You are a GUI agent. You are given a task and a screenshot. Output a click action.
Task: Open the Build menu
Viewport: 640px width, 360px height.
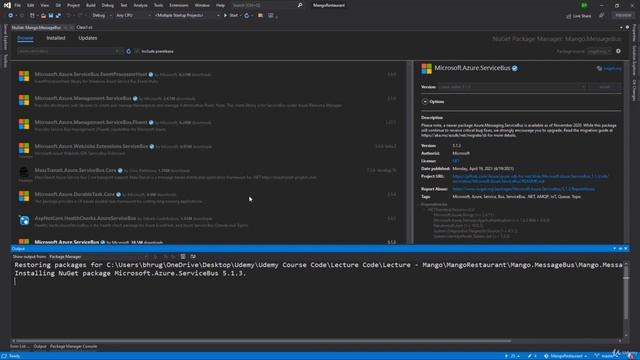coord(91,5)
